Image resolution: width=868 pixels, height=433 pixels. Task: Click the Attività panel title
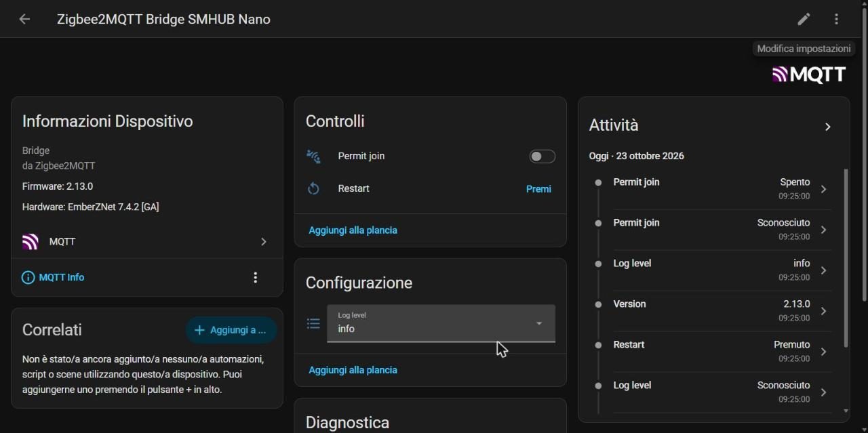tap(614, 125)
